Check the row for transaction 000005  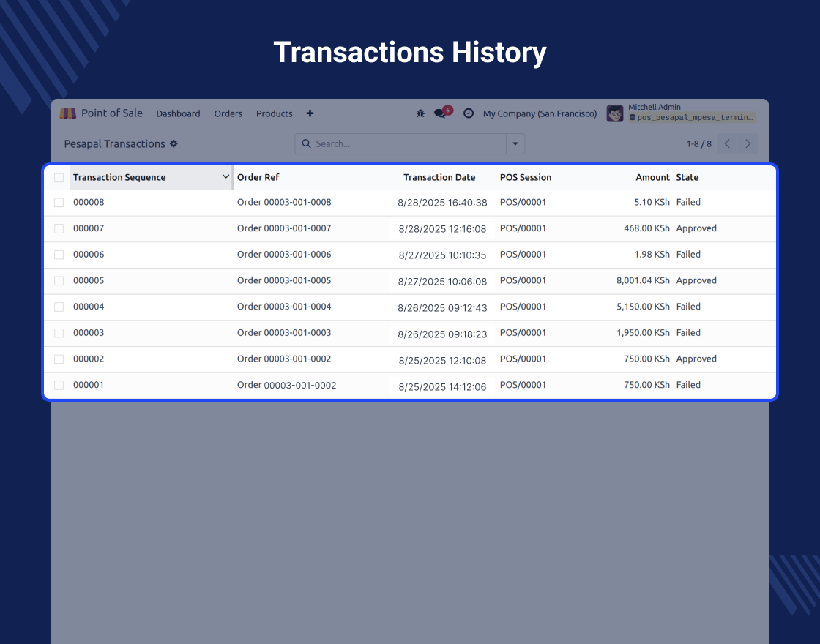pos(59,281)
